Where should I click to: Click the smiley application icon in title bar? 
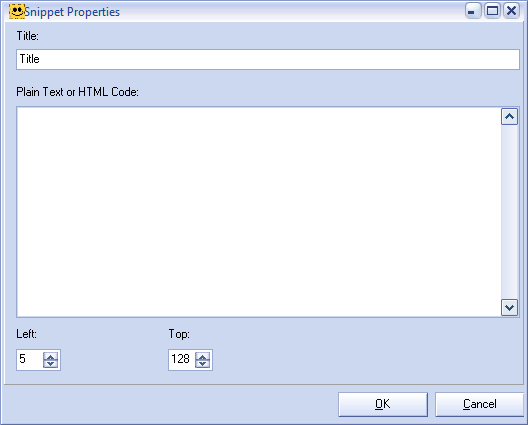click(x=16, y=11)
